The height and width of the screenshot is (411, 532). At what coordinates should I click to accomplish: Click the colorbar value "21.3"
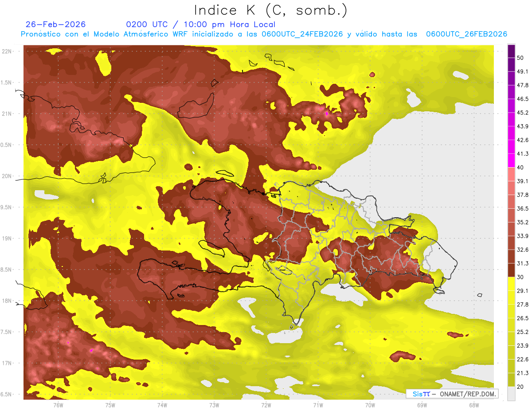pos(523,373)
